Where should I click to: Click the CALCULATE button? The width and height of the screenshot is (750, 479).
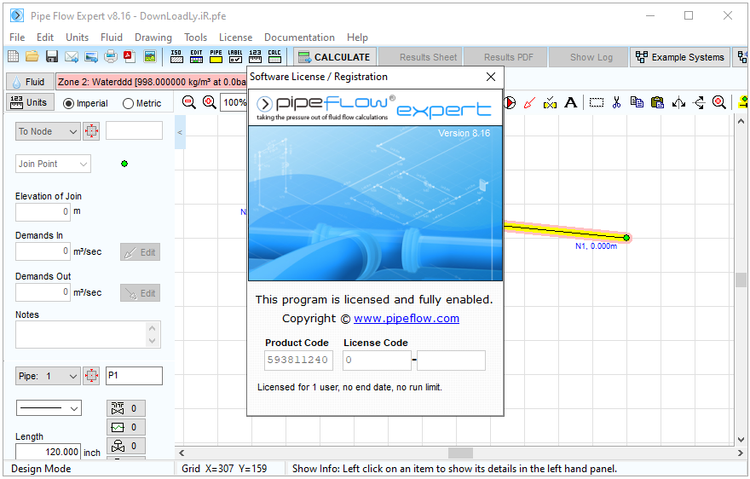pos(335,57)
